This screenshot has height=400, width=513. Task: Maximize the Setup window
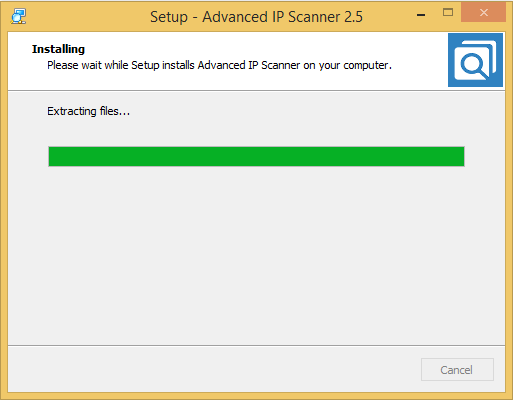448,13
